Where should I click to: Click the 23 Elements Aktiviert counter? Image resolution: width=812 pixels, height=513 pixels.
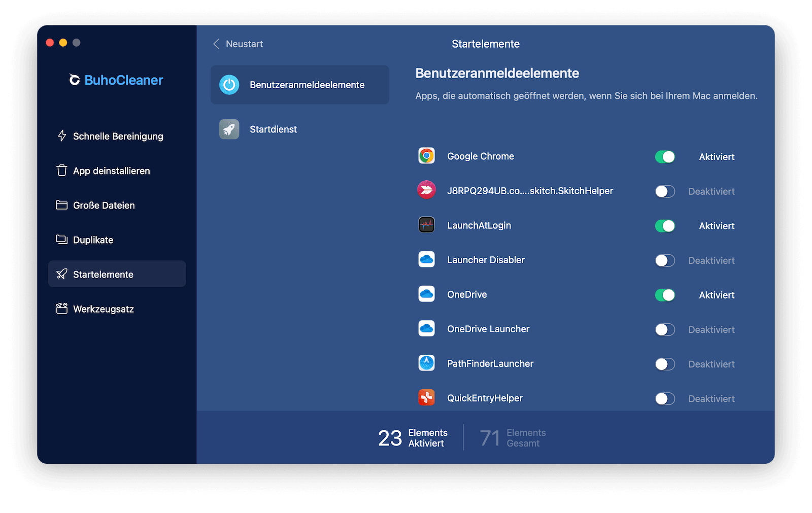[413, 438]
